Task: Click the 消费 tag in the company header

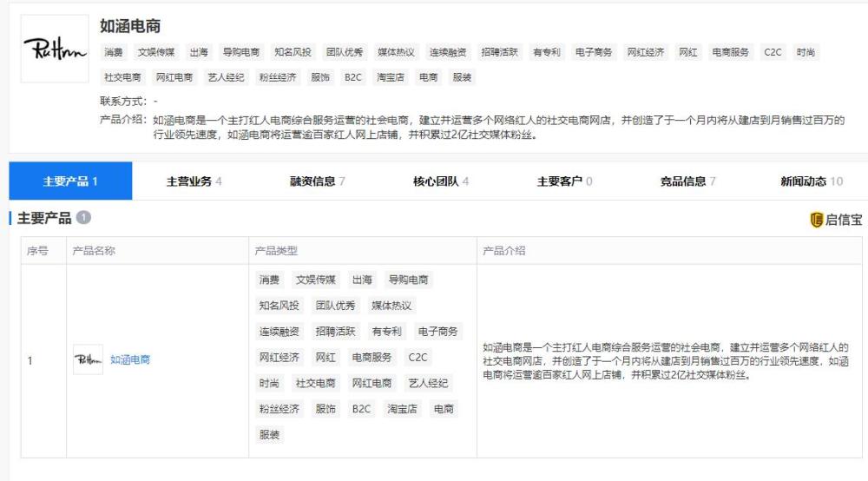Action: 114,52
